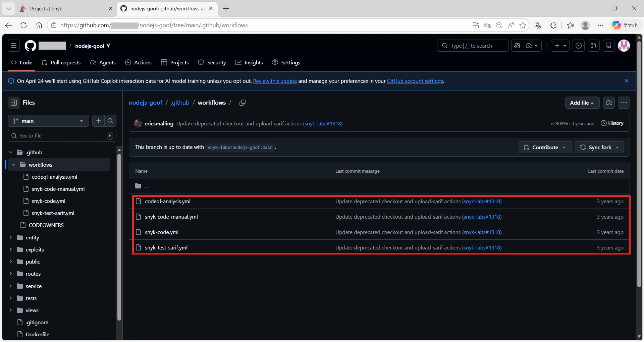Switch to the Pull requests tab
The image size is (644, 342).
[x=61, y=63]
